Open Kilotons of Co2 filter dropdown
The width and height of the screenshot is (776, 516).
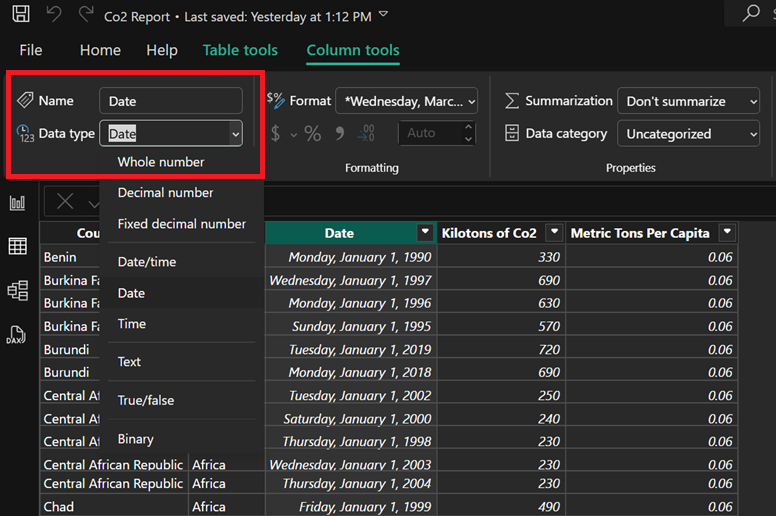click(554, 232)
